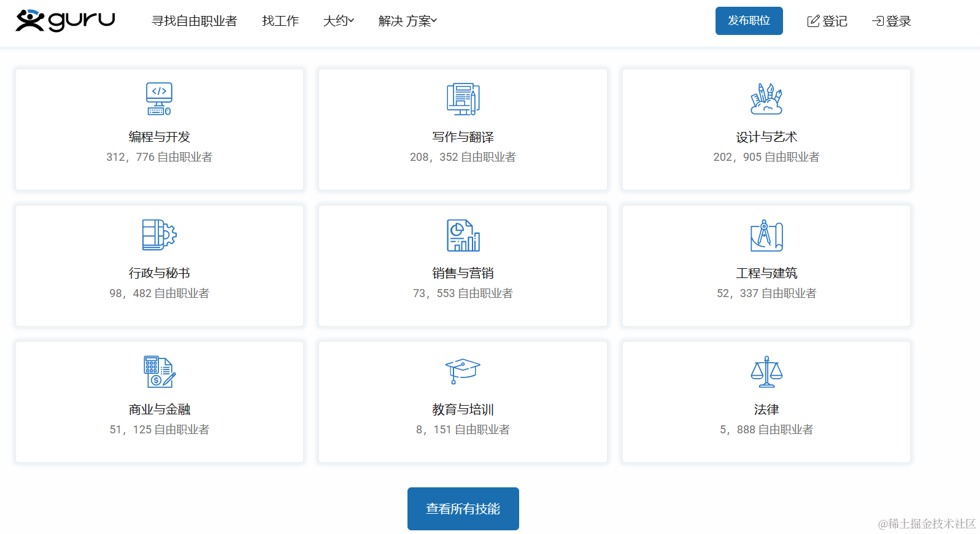Click the 312，776 自由职业者 count
This screenshot has width=980, height=534.
[159, 157]
